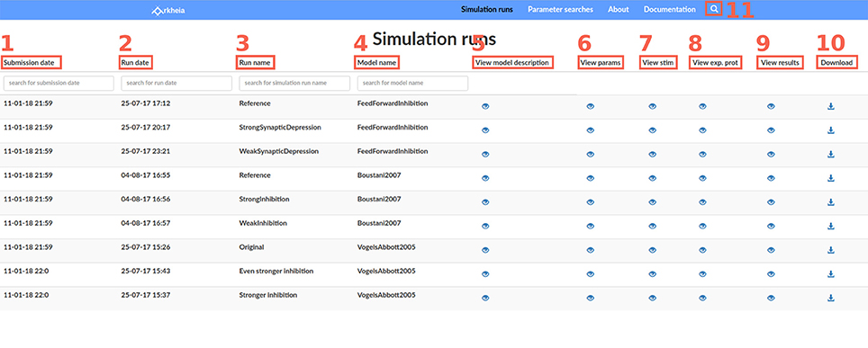This screenshot has height=348, width=868.
Task: Sort by Model name column header
Action: pos(376,63)
